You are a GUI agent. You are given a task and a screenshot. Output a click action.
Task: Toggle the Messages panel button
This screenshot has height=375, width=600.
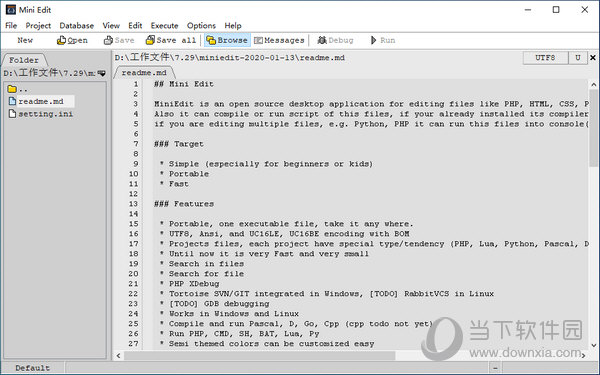tap(279, 40)
